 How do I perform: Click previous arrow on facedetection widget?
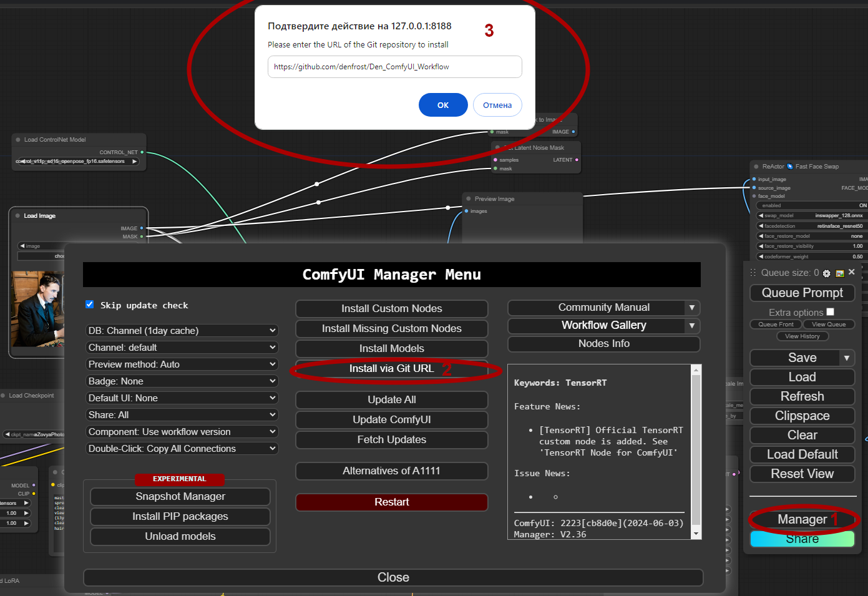[761, 226]
